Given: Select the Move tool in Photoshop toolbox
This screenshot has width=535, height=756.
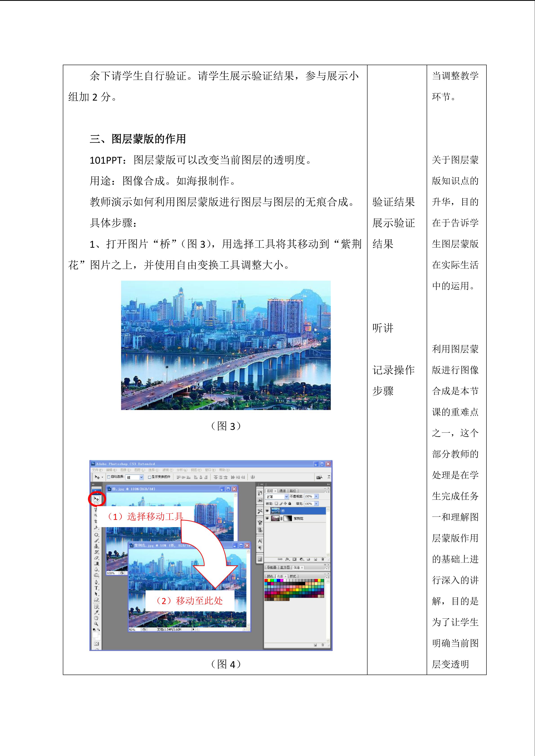Looking at the screenshot, I should pos(97,498).
